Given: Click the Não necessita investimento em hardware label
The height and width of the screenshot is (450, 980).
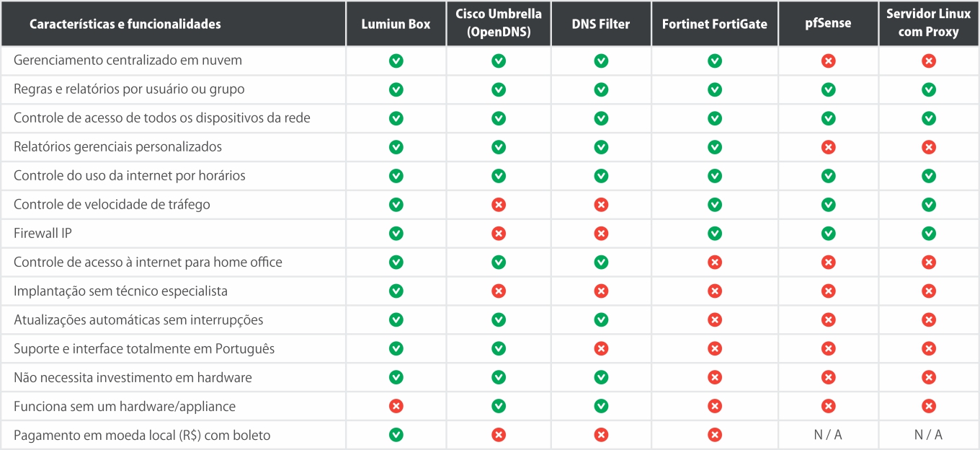Looking at the screenshot, I should pyautogui.click(x=133, y=378).
